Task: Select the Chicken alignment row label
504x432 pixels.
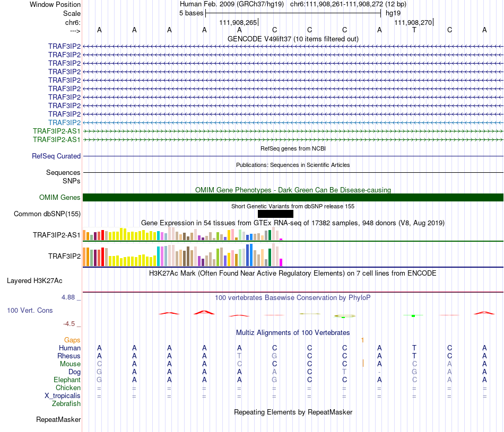Action: tap(68, 387)
